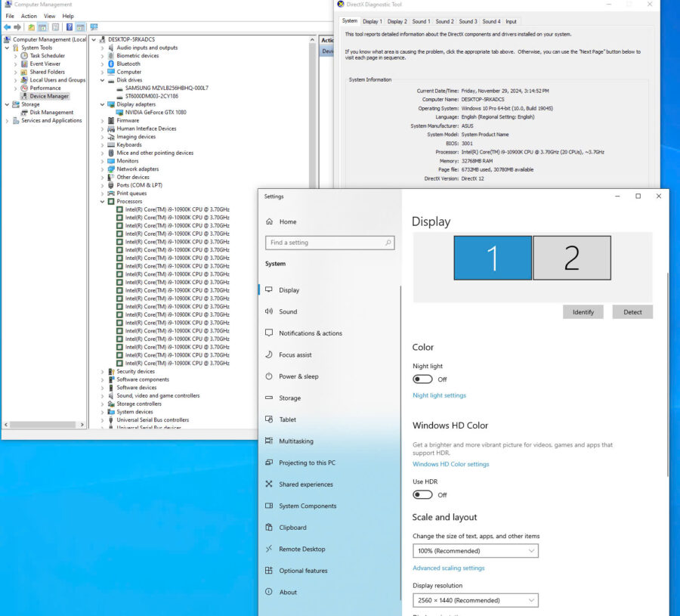Collapse the Processors tree node
The image size is (680, 616).
pyautogui.click(x=102, y=202)
